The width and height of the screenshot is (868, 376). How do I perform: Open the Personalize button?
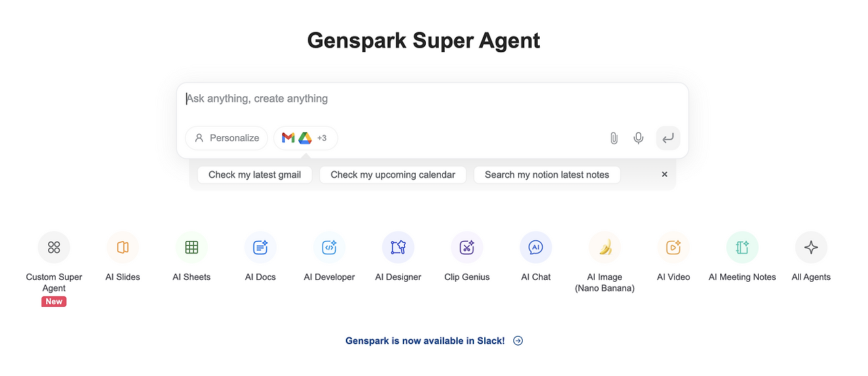pos(226,138)
